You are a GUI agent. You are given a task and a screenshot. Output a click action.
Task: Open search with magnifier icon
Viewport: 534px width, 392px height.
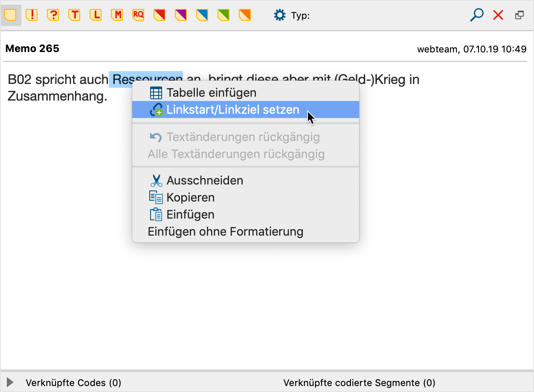click(476, 15)
